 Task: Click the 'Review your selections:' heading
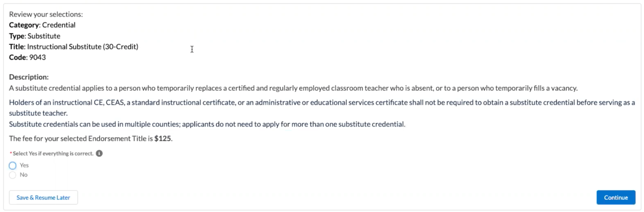tap(46, 14)
